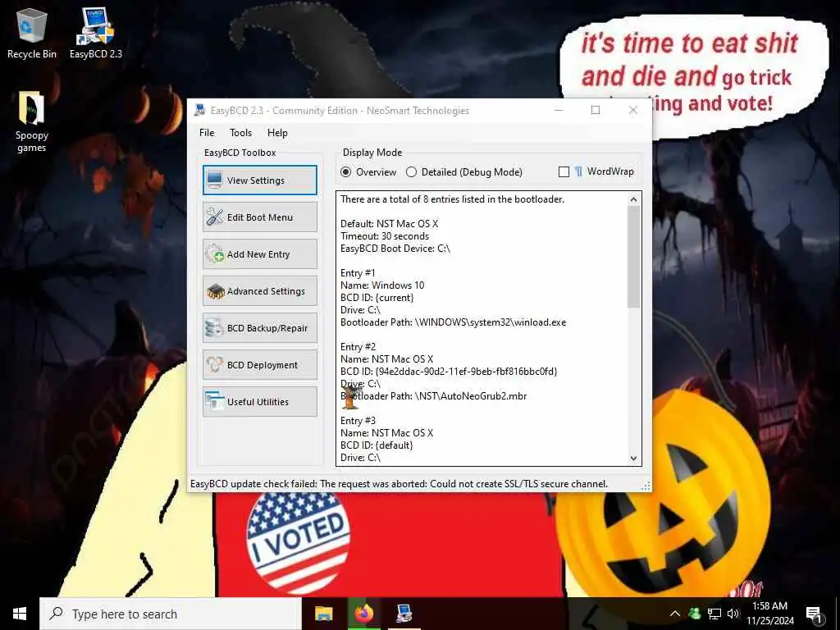Select Detailed (Debug Mode) radio button

(x=464, y=172)
